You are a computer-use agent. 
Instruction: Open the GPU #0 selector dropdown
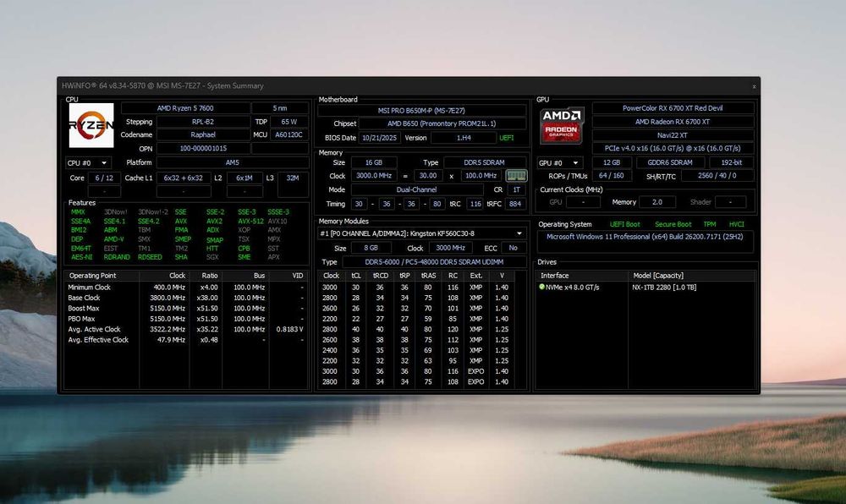(x=559, y=163)
